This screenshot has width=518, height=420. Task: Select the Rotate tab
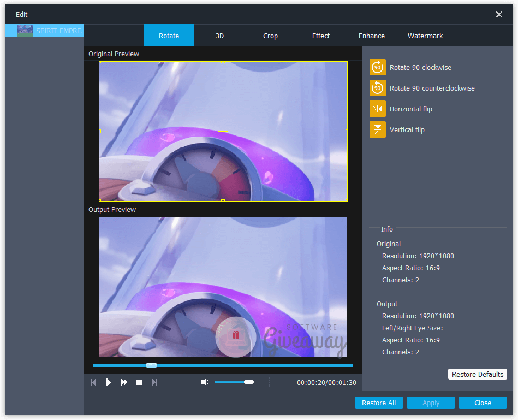(169, 36)
